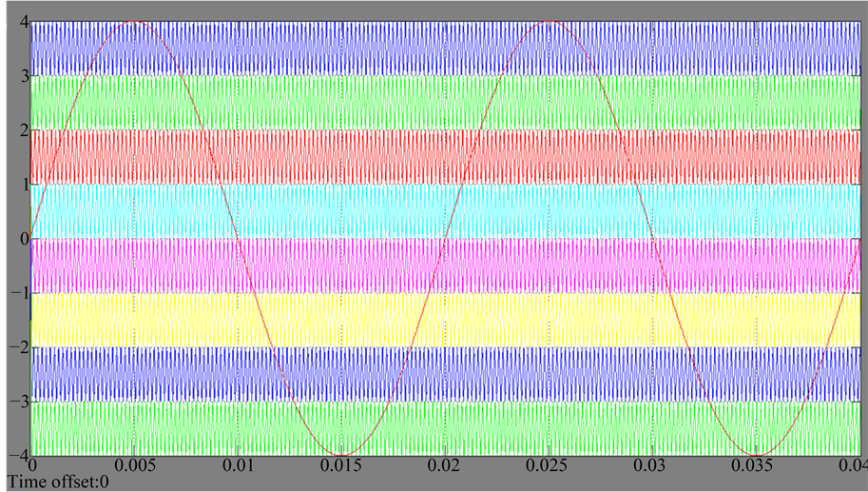The height and width of the screenshot is (492, 868).
Task: Click the y-axis label 4 at top
Action: (x=21, y=20)
